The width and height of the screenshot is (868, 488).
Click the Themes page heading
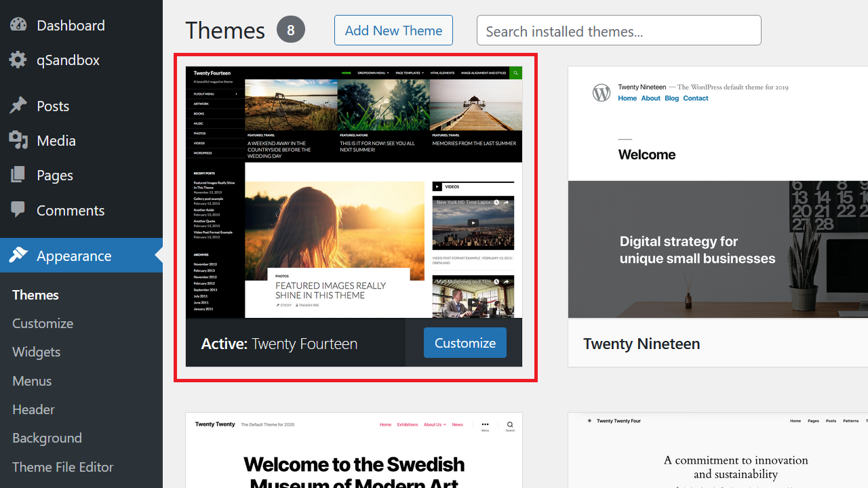pyautogui.click(x=225, y=30)
